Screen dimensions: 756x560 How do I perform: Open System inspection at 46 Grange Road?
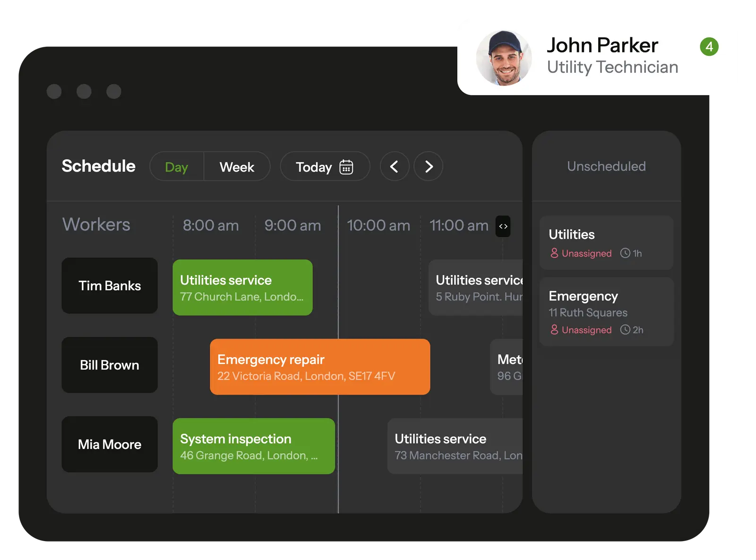tap(254, 447)
